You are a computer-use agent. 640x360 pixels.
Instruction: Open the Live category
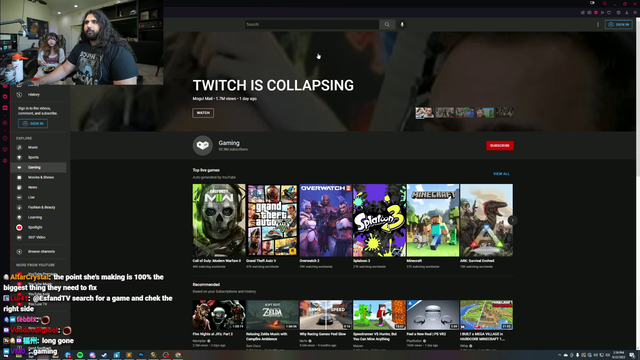[38, 197]
